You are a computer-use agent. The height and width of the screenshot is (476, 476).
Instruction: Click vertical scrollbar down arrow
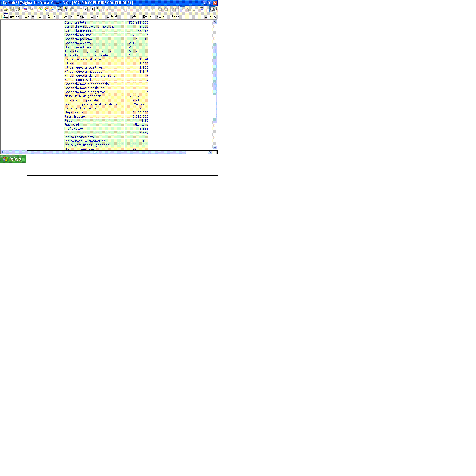215,147
